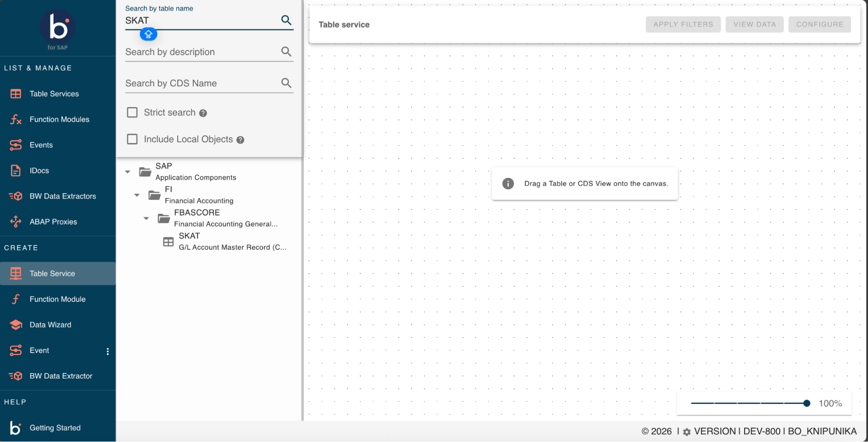
Task: Open the Data Wizard menu item
Action: pyautogui.click(x=50, y=325)
